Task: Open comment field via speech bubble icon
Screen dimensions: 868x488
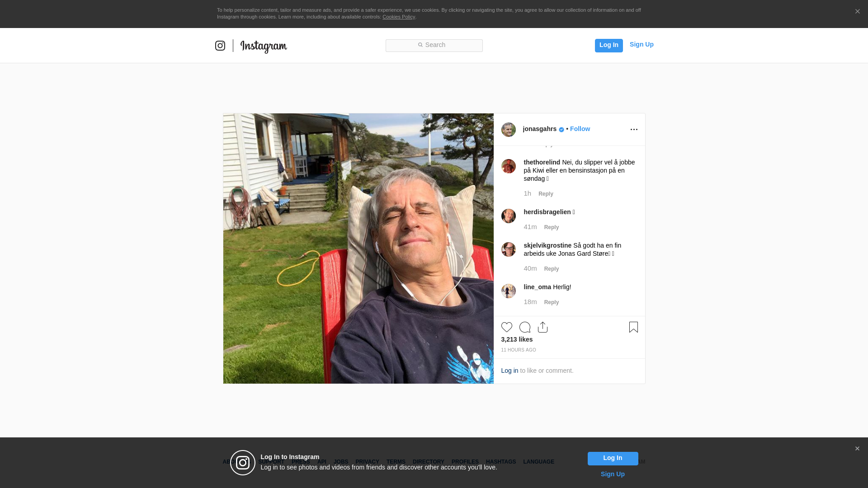Action: coord(525,327)
